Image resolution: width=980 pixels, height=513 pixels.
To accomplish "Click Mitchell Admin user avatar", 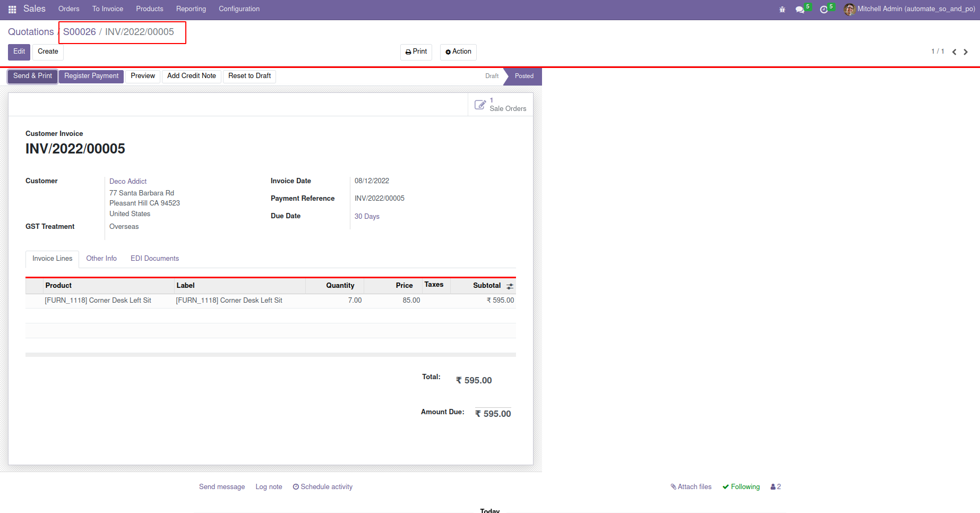I will point(849,9).
